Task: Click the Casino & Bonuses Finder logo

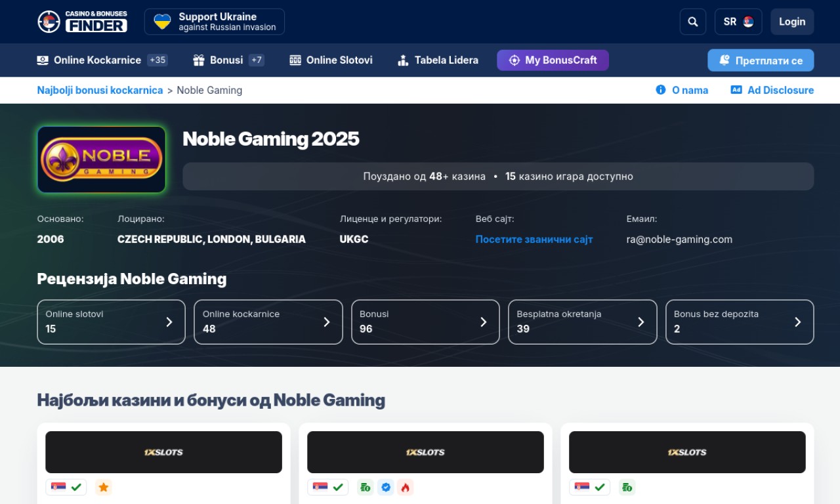Action: click(82, 22)
